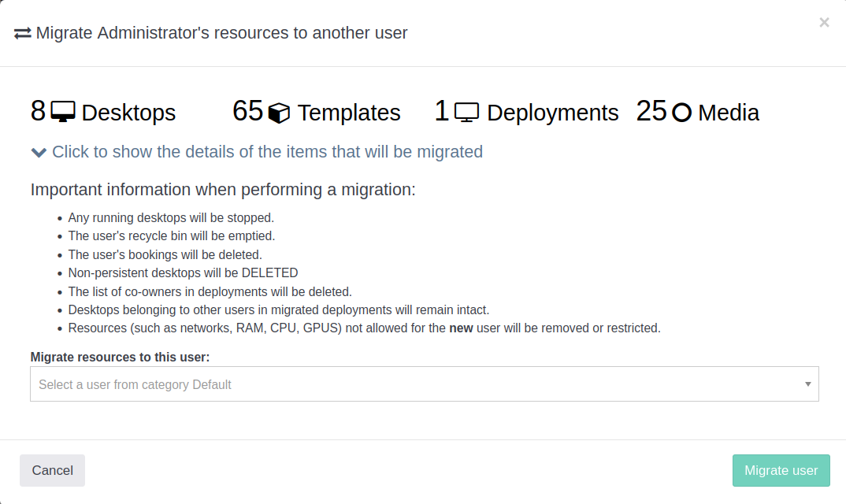Click the Templates count number 65
Screen dimensions: 846x504
(247, 111)
